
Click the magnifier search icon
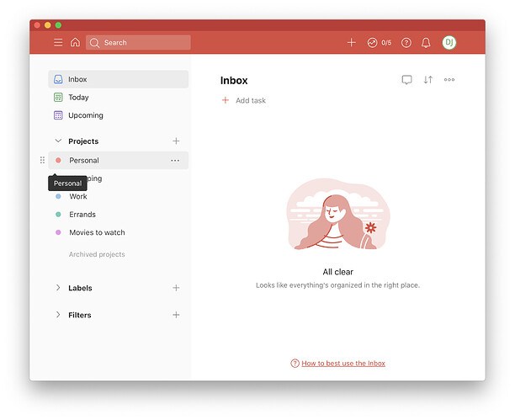94,43
